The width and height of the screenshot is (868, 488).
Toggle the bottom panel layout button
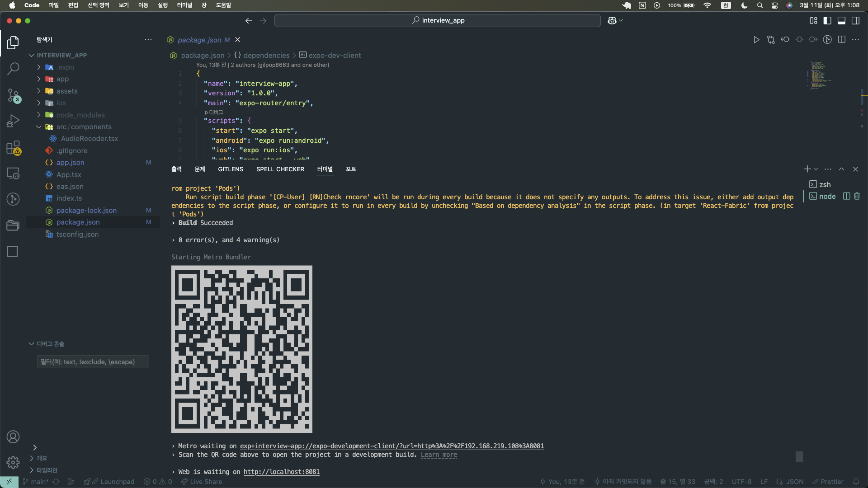(x=841, y=20)
